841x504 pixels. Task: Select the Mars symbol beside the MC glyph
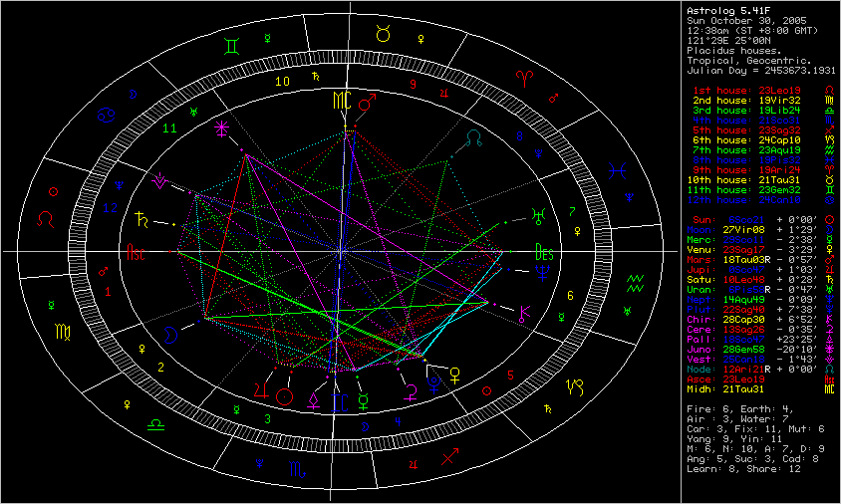point(369,102)
